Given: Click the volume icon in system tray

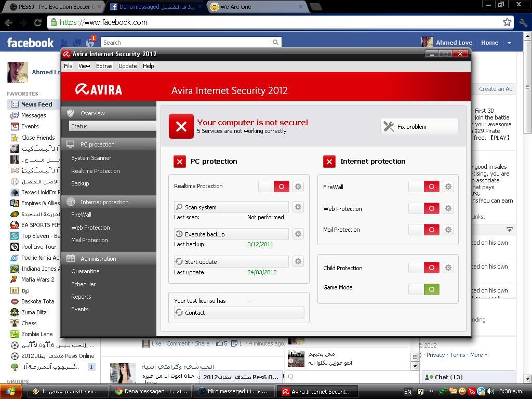Looking at the screenshot, I should tap(491, 392).
